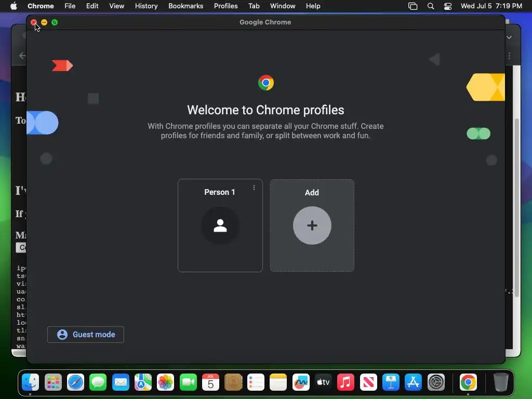Screen dimensions: 532x399
Task: Open Mail from the Dock
Action: coord(121,382)
